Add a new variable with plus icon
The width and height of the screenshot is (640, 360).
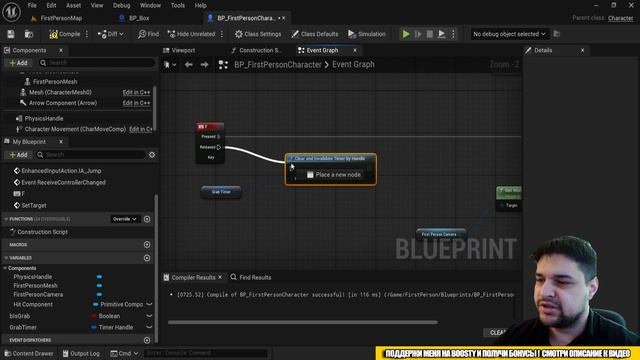click(x=147, y=258)
